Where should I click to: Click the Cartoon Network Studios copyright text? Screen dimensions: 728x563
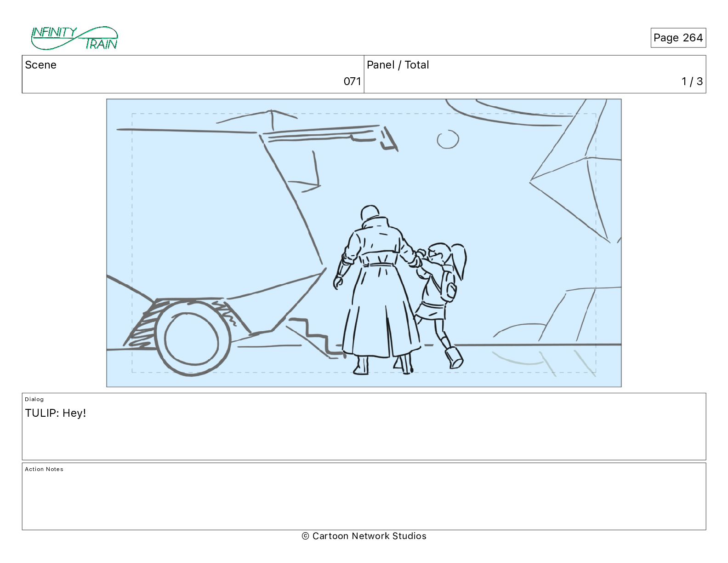(364, 536)
